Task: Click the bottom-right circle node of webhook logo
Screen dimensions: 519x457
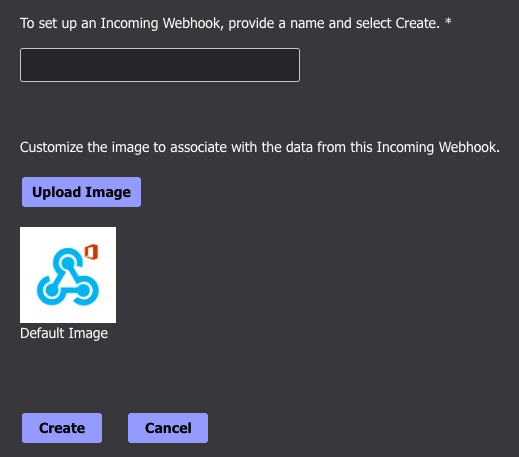Action: tap(83, 290)
